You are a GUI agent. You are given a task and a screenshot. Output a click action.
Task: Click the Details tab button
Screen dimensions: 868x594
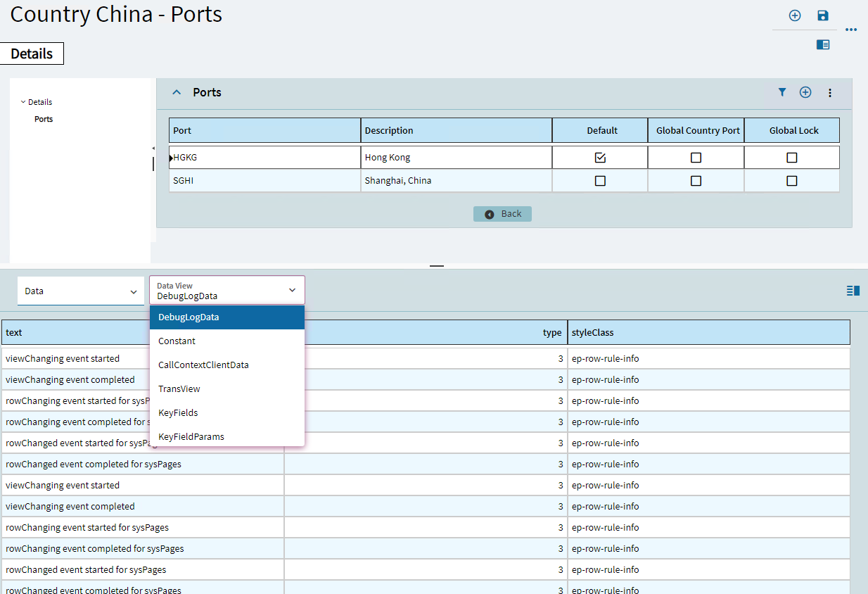[32, 53]
